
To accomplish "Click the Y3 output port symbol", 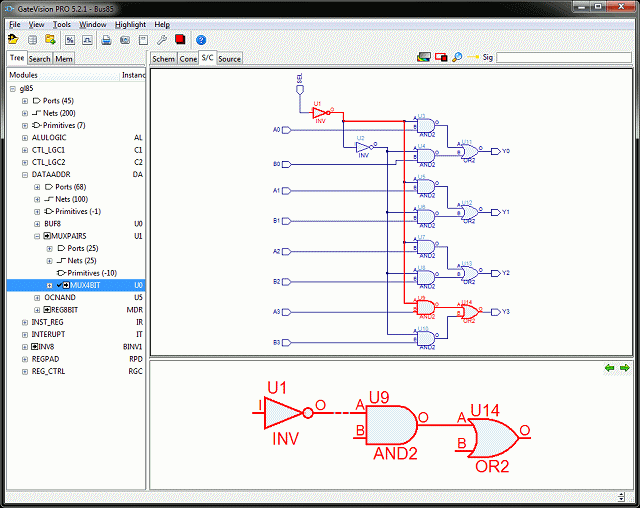I will pyautogui.click(x=496, y=312).
